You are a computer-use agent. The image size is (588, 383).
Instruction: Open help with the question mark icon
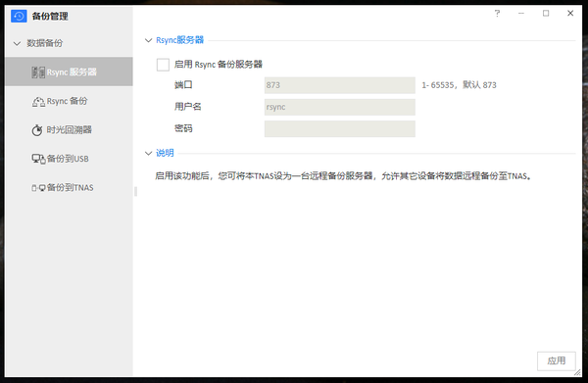tap(497, 14)
